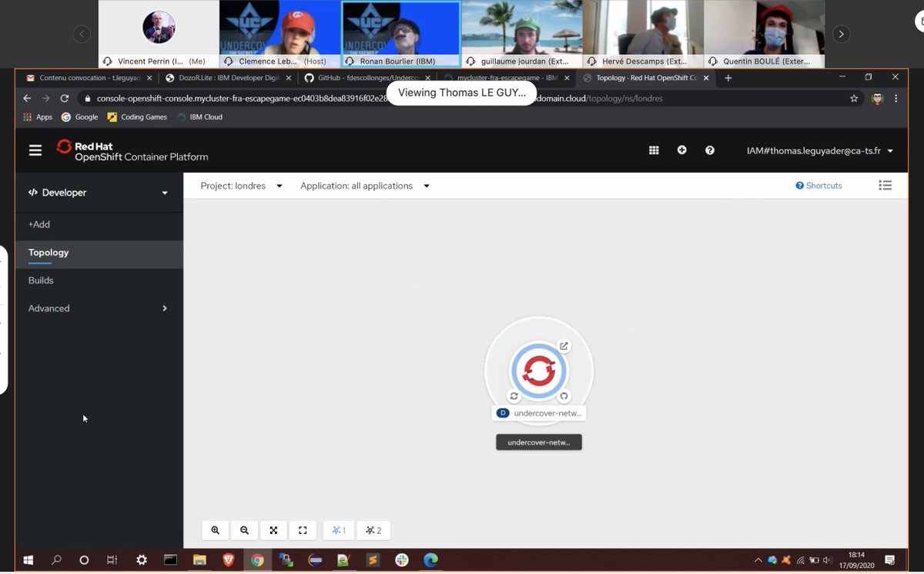Open Edge browser from the taskbar
The width and height of the screenshot is (924, 574).
coord(430,560)
